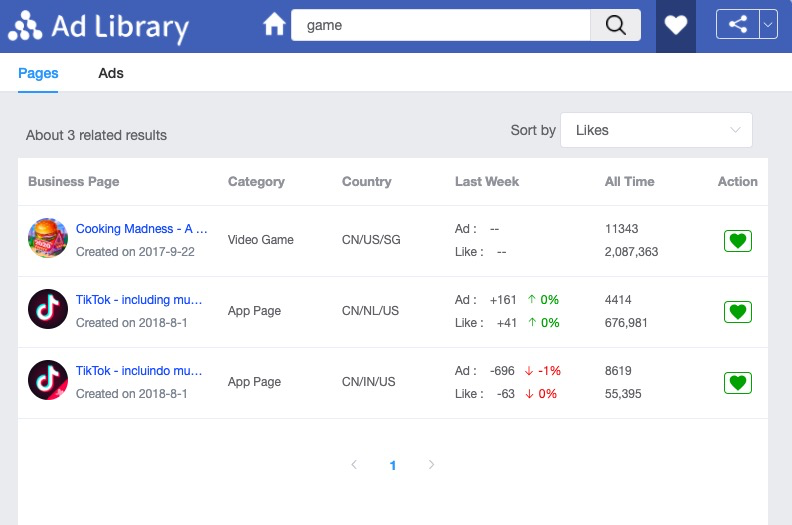Click the '+161' ad change value
Image resolution: width=792 pixels, height=525 pixels.
coord(503,300)
